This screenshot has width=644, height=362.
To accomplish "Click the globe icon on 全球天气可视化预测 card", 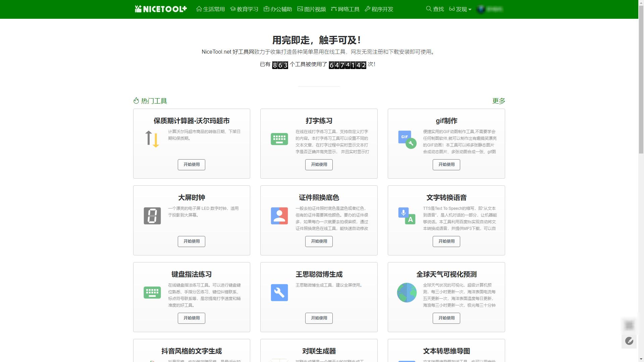I will pyautogui.click(x=407, y=292).
